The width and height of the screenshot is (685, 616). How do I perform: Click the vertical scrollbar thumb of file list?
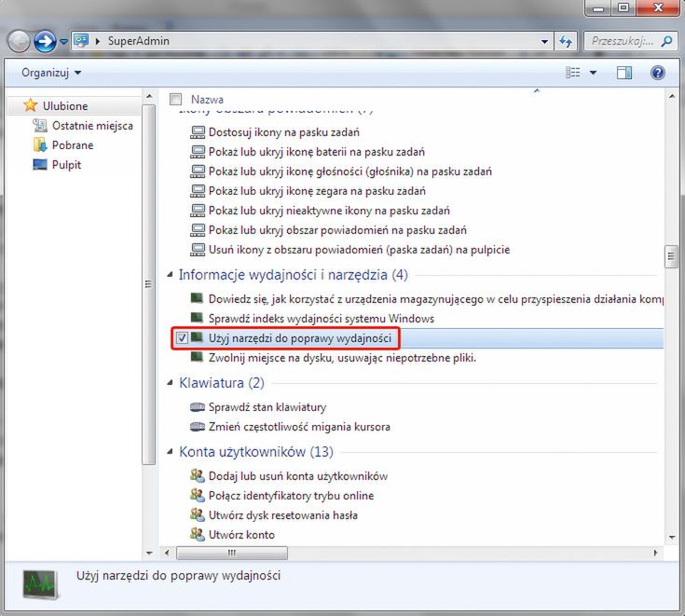tap(671, 258)
